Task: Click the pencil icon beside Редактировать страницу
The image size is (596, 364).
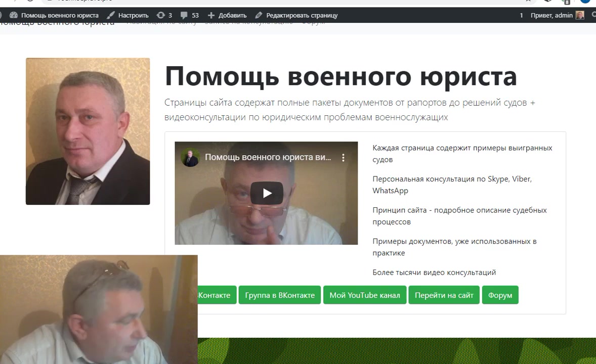Action: click(x=259, y=15)
